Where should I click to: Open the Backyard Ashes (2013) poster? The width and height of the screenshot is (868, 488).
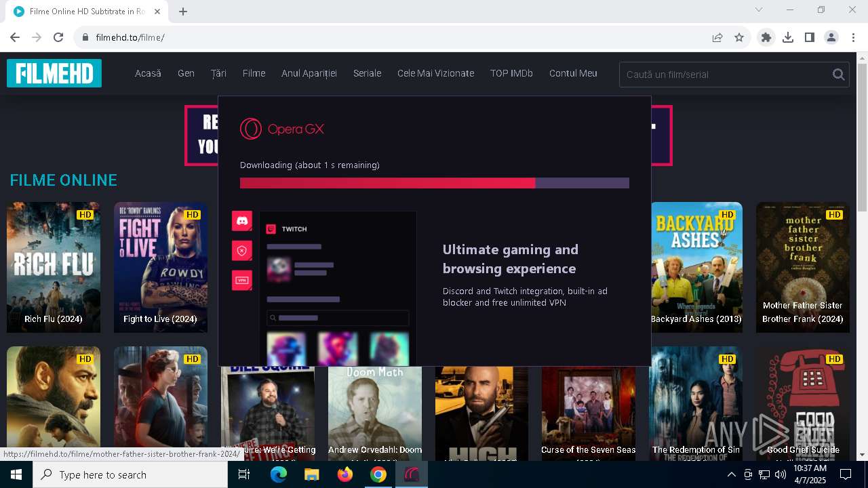click(696, 267)
